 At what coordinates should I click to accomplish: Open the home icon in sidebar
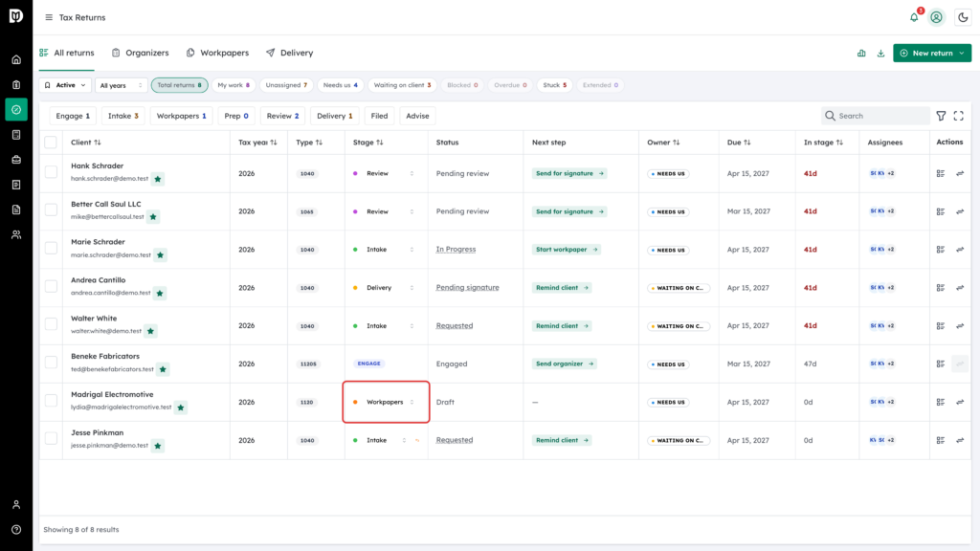pos(16,60)
